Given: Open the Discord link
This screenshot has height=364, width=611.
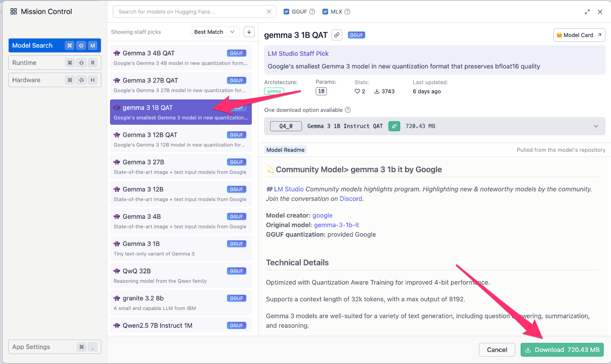Looking at the screenshot, I should pos(351,199).
